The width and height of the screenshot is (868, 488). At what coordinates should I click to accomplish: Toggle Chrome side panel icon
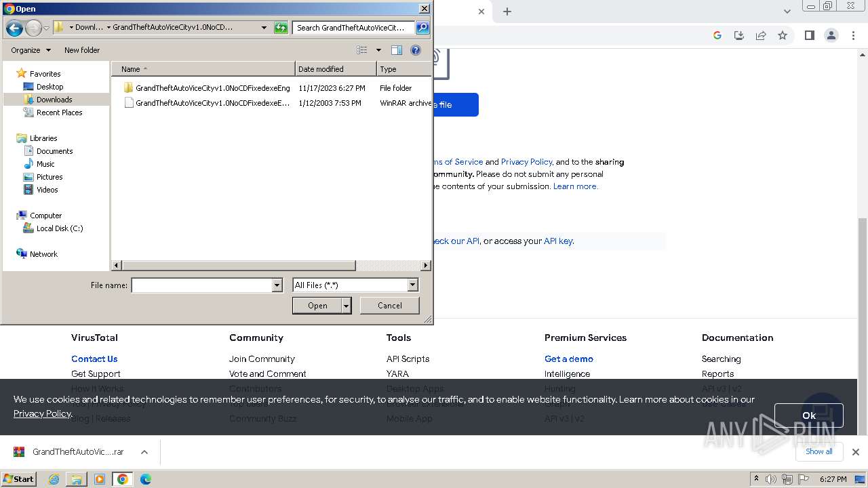click(x=810, y=35)
